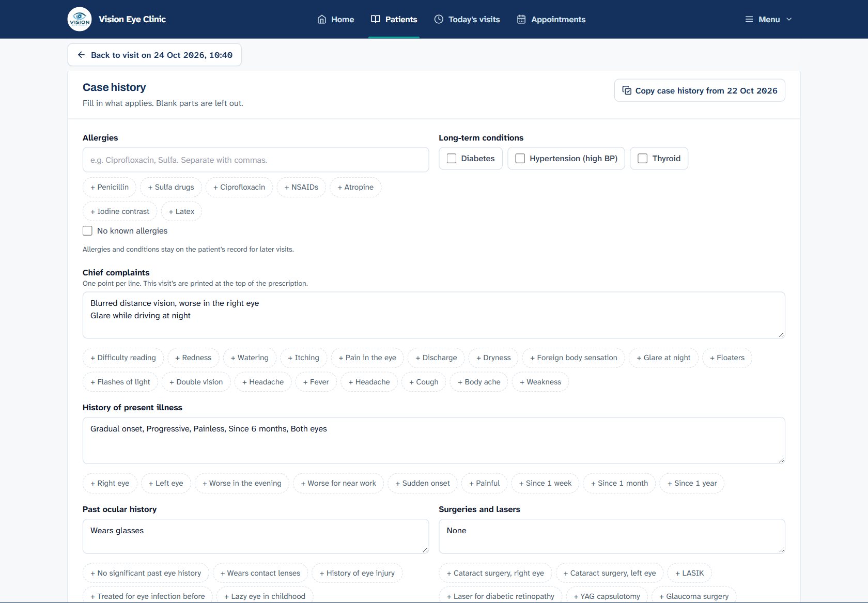
Task: Add Latex allergy chip
Action: (x=181, y=211)
